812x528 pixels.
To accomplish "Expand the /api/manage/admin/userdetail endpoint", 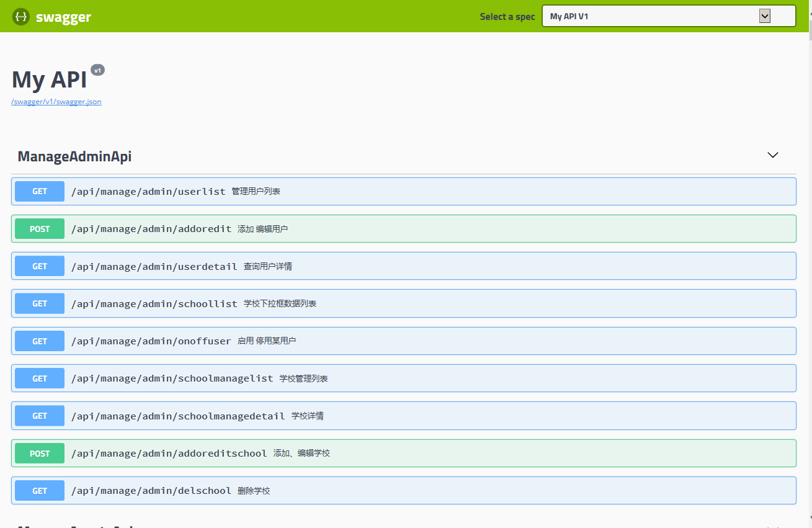I will (404, 266).
